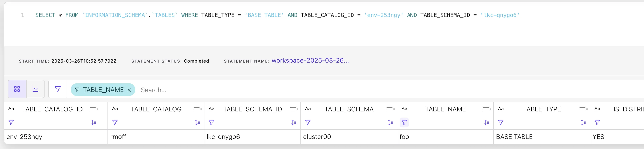Viewport: 644px width, 149px height.
Task: Filter the TABLE_CATALOG column
Action: point(115,123)
